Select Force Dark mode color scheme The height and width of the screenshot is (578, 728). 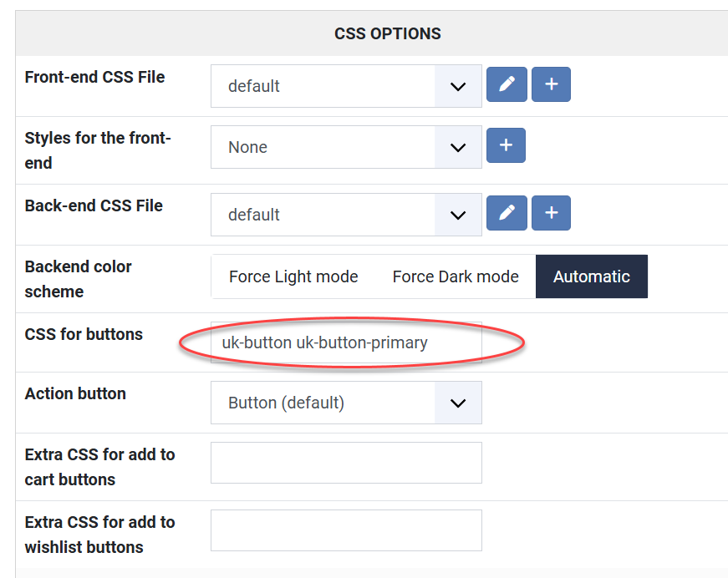coord(456,276)
